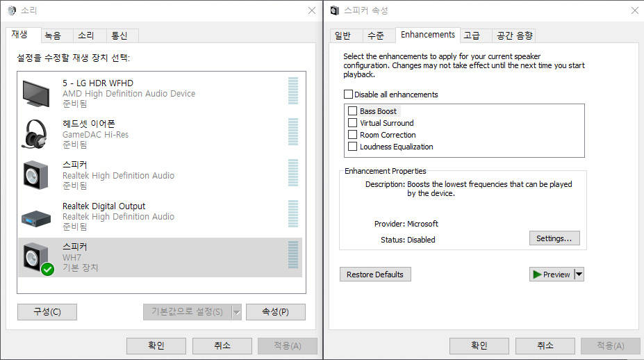Click the 스피커 속성 window title icon
This screenshot has height=360, width=644.
[x=335, y=10]
